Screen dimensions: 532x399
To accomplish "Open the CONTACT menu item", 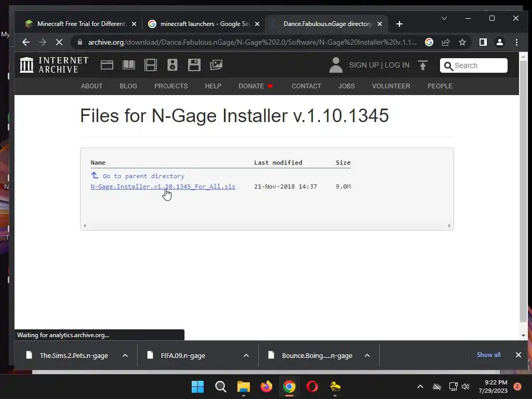I will (307, 86).
